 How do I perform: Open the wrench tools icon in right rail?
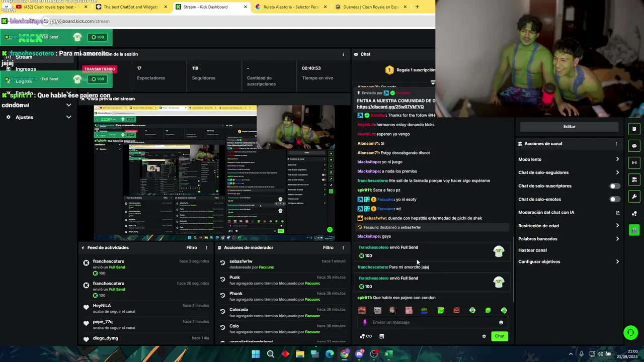pos(634,197)
